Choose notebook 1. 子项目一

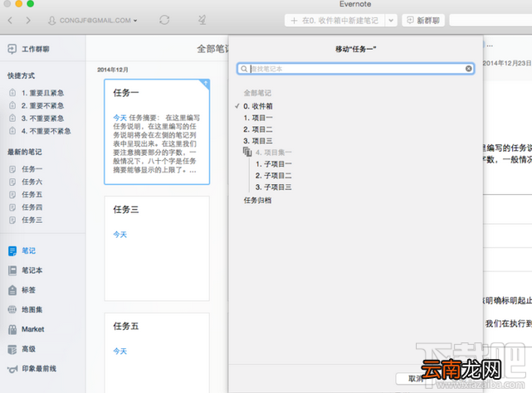coord(273,164)
